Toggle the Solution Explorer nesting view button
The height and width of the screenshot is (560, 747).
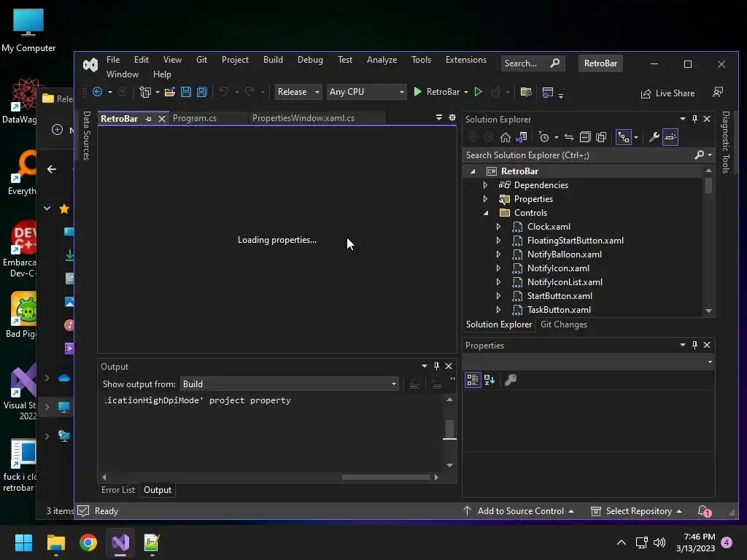[x=624, y=138]
